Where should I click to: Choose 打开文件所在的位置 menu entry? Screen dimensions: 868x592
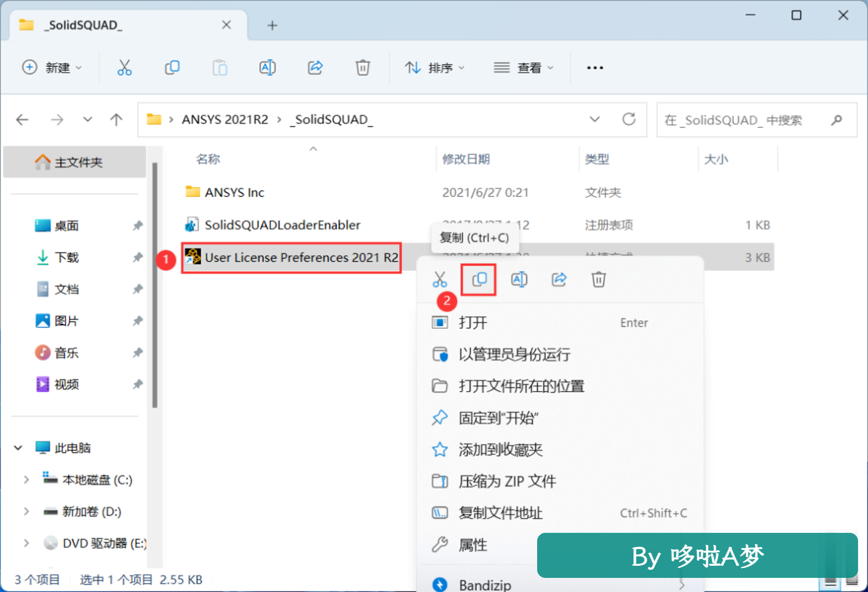[x=560, y=386]
